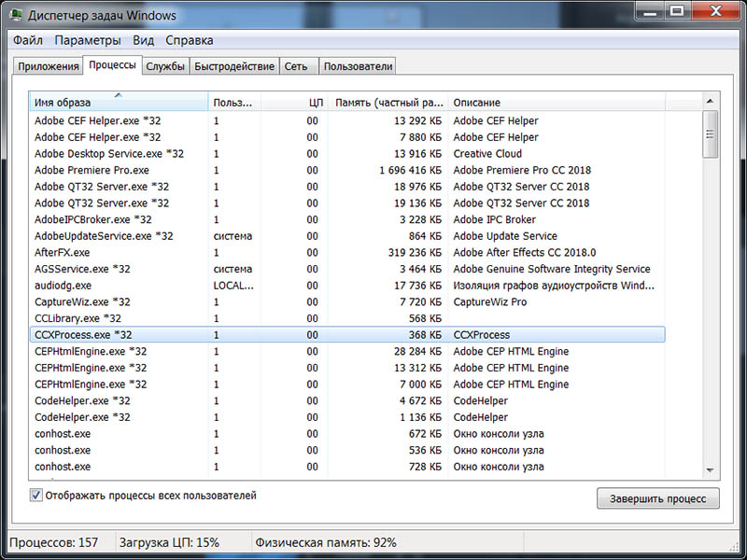Switch to the Приложения tab
747x560 pixels.
point(49,66)
